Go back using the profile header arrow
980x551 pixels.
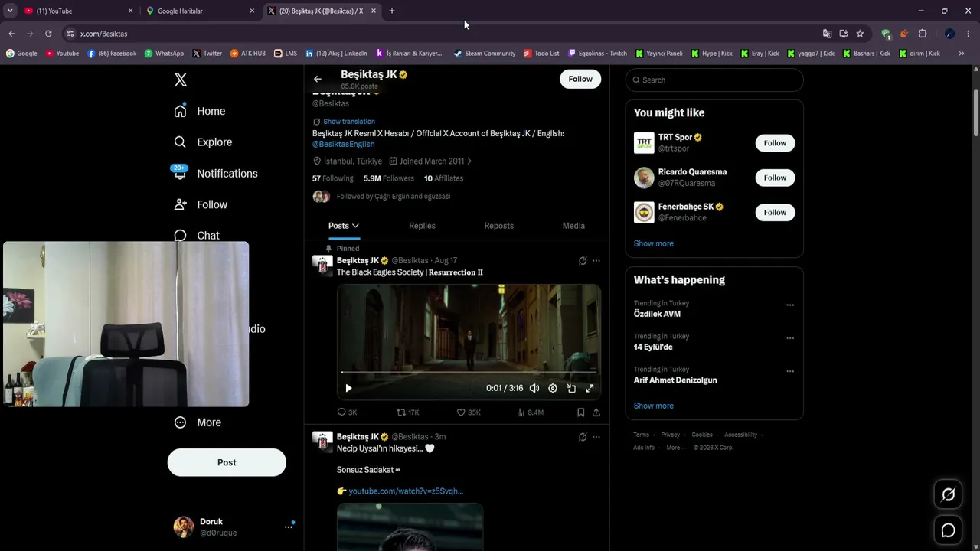(318, 79)
